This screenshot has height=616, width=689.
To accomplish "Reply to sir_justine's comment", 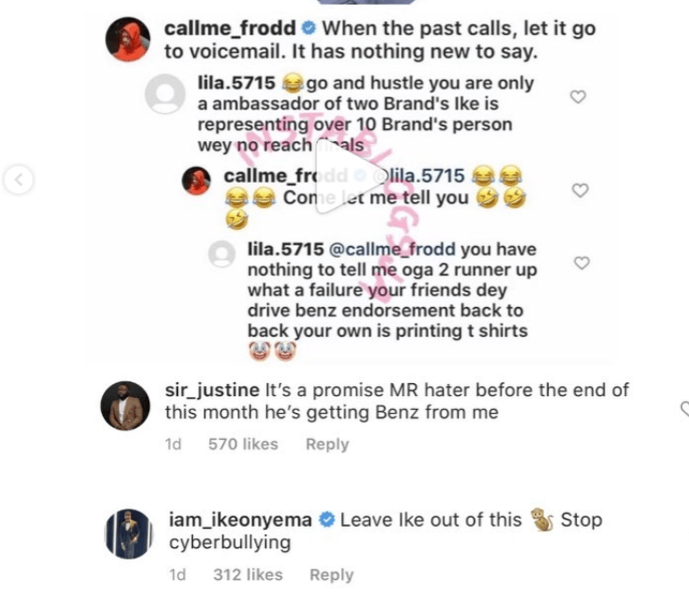I will click(326, 444).
